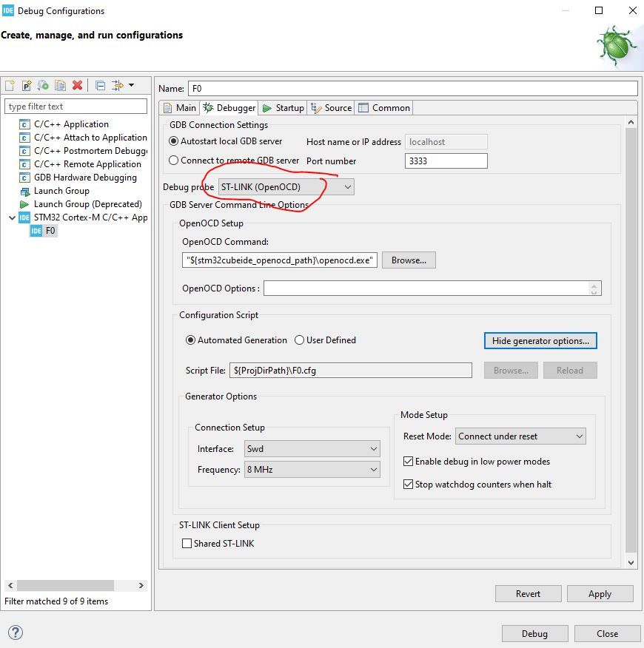Click Hide generator options button
This screenshot has width=644, height=648.
tap(540, 340)
